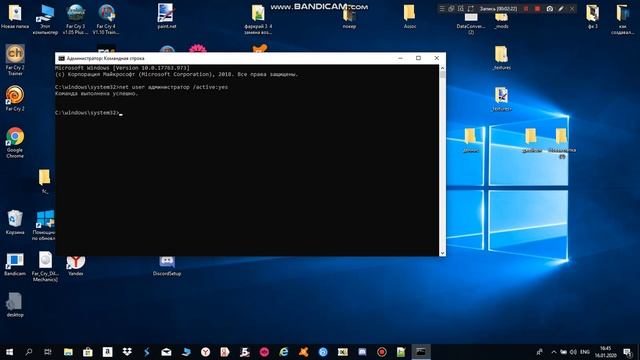
Task: Open taskbar search magnifier
Action: tap(29, 352)
